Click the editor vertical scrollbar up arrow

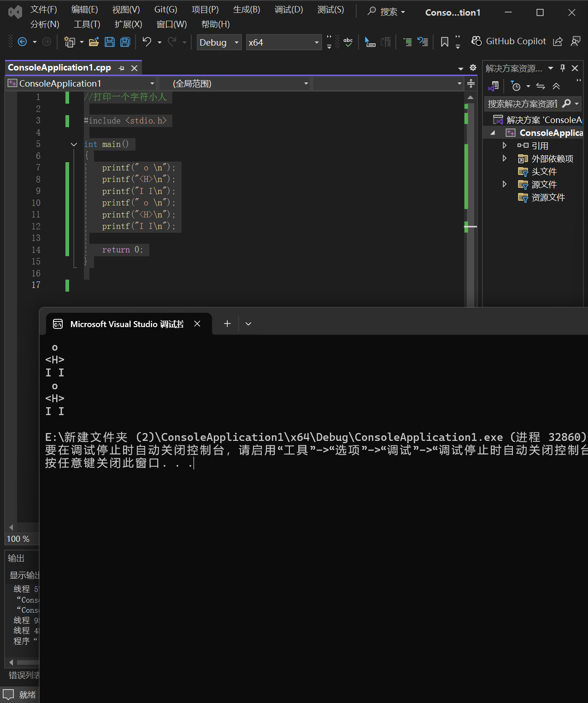click(470, 97)
